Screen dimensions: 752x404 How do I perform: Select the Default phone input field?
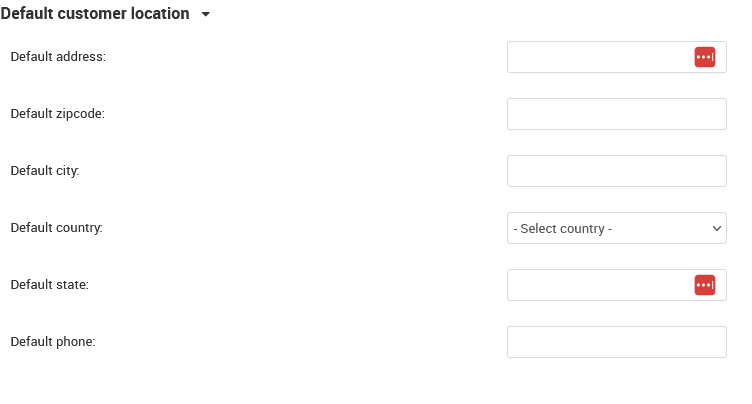[x=617, y=342]
